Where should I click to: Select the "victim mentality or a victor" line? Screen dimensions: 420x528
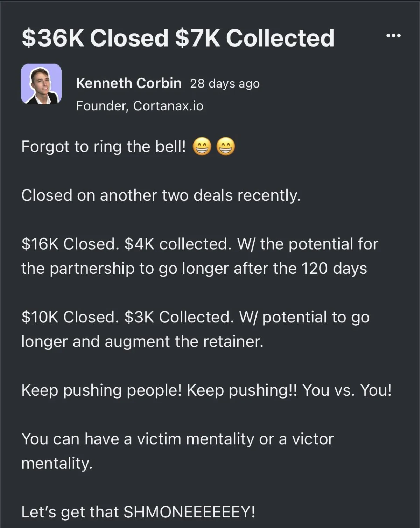pos(177,439)
